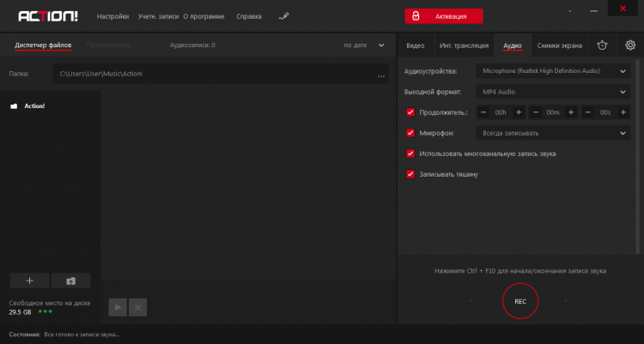Open the gear settings tab
This screenshot has height=344, width=644.
630,45
